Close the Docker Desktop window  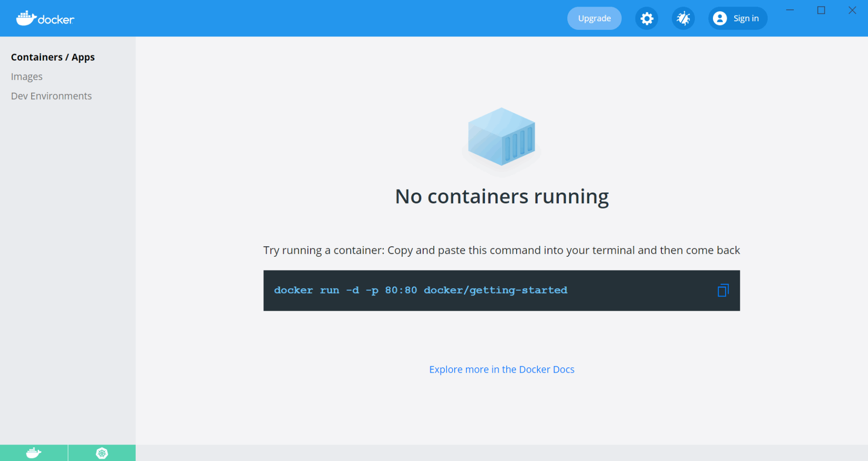pyautogui.click(x=852, y=10)
